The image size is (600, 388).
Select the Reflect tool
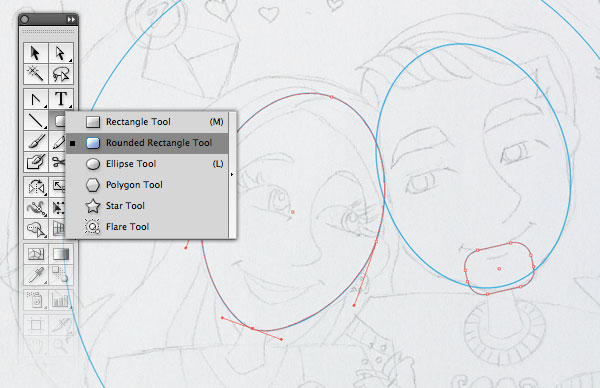coord(36,187)
